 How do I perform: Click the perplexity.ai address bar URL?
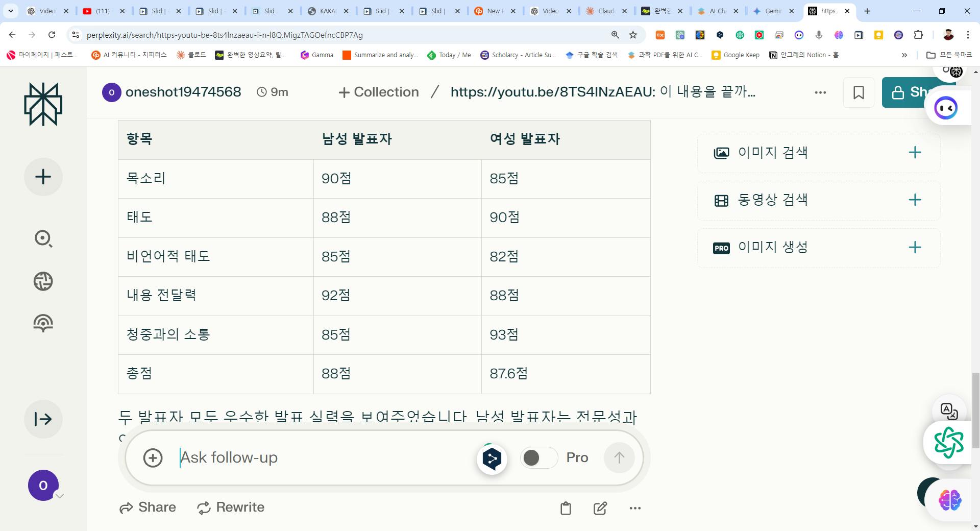(x=225, y=35)
